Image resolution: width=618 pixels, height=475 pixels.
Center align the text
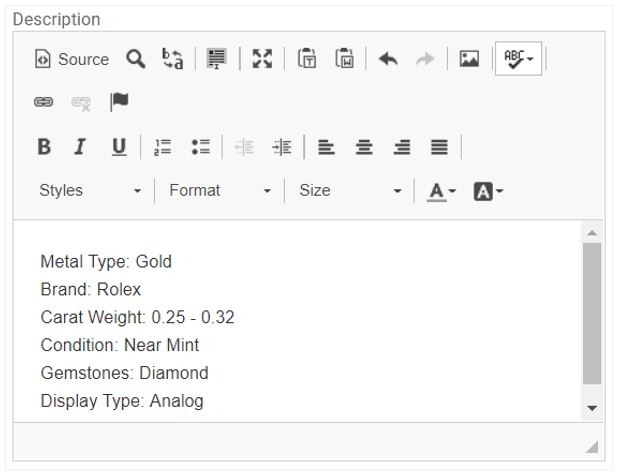(364, 147)
